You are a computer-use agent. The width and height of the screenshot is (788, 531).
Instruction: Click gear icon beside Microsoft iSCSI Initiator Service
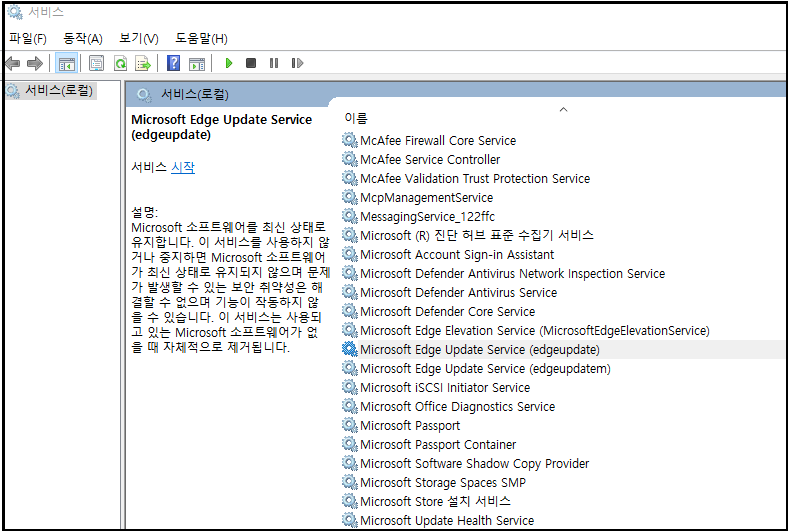pyautogui.click(x=349, y=387)
